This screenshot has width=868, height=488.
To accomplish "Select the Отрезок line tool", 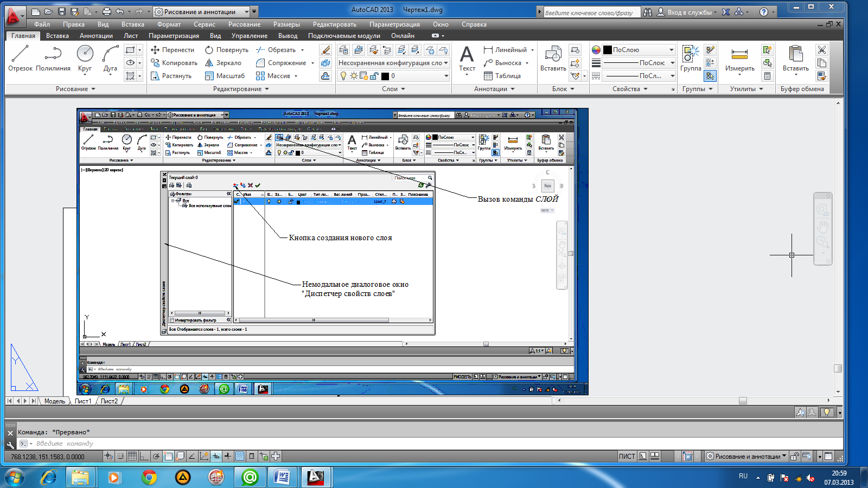I will click(x=20, y=59).
